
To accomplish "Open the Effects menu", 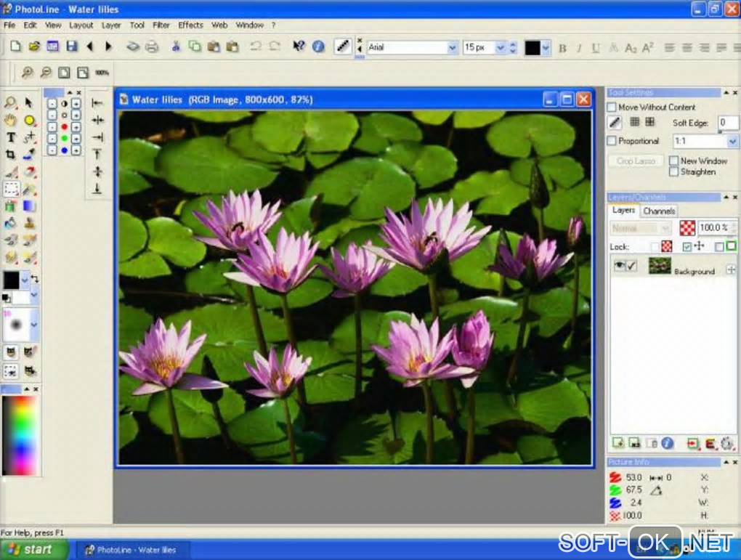I will click(190, 25).
